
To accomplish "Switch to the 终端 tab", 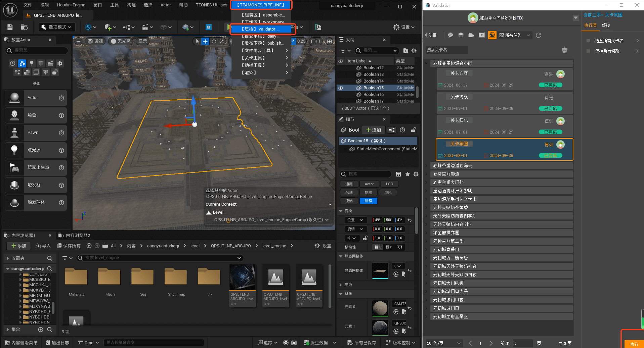I will 606,25.
